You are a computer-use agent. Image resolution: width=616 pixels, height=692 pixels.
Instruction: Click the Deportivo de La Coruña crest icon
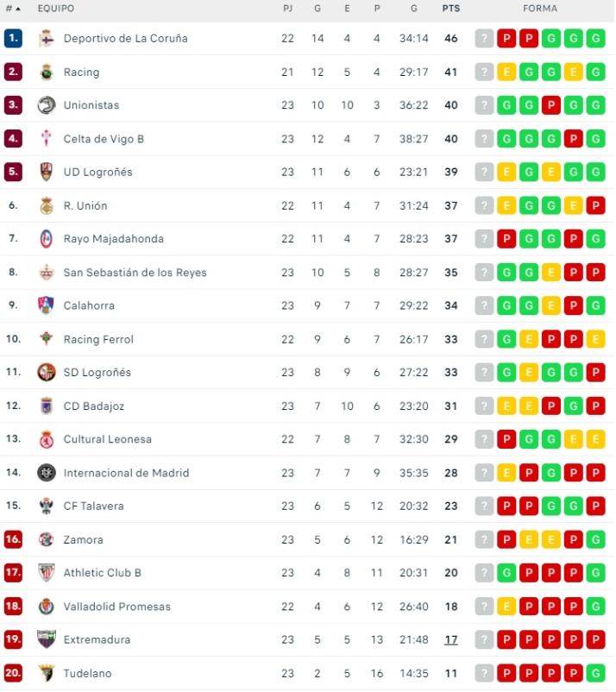(x=47, y=38)
